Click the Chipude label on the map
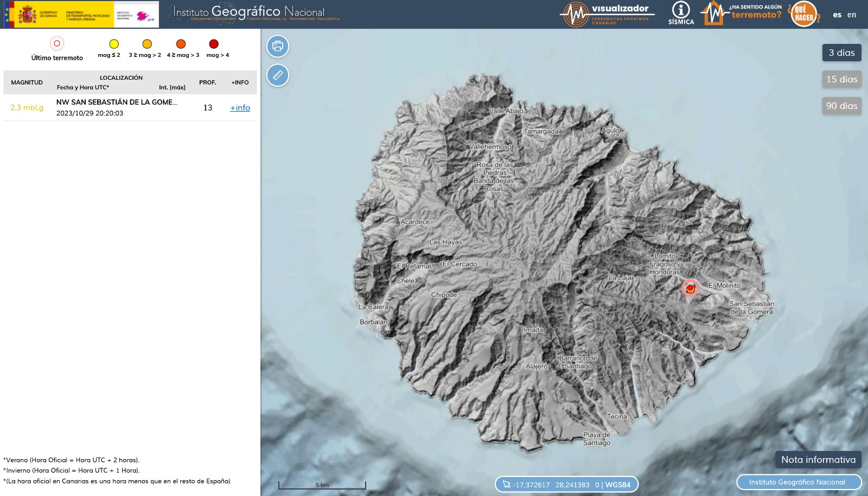 pos(444,295)
